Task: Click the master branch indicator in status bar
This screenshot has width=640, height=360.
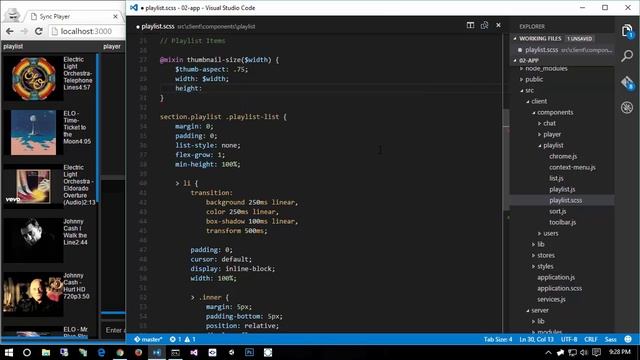Action: click(x=148, y=339)
